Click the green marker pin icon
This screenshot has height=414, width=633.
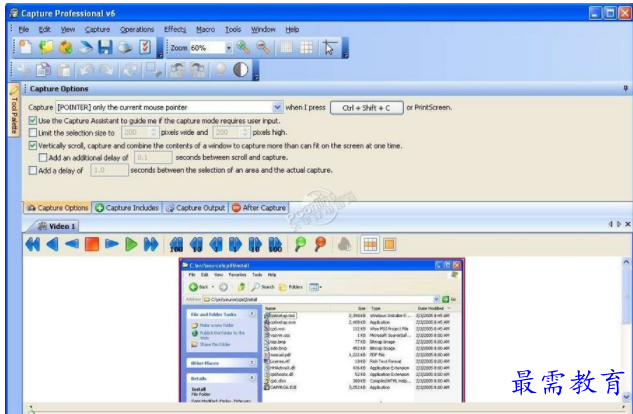coord(300,244)
